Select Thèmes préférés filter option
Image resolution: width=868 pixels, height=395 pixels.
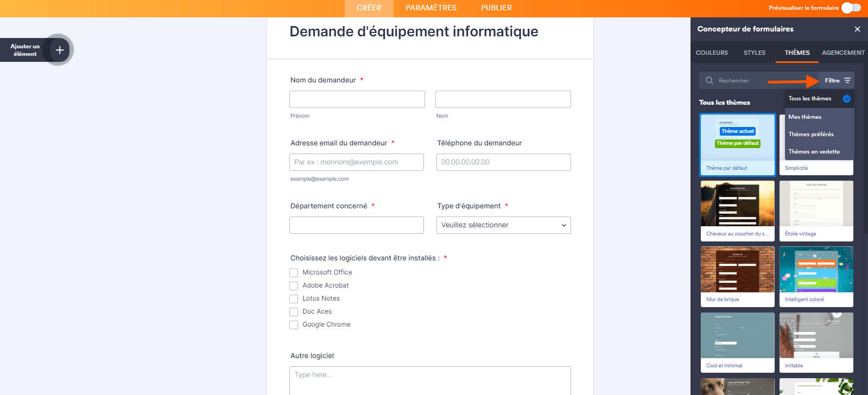tap(820, 134)
